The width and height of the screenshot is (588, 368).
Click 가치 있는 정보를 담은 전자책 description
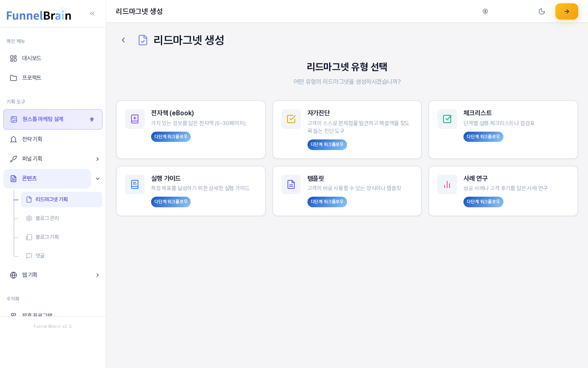[198, 123]
